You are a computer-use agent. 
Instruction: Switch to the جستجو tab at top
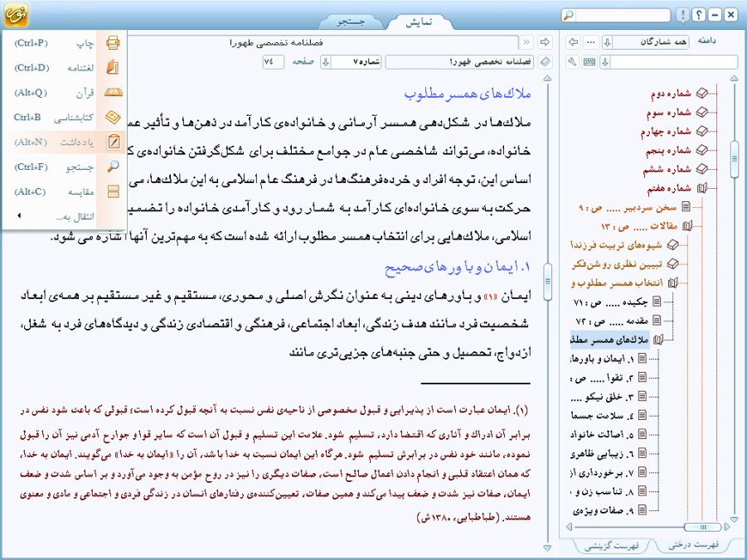tap(351, 22)
